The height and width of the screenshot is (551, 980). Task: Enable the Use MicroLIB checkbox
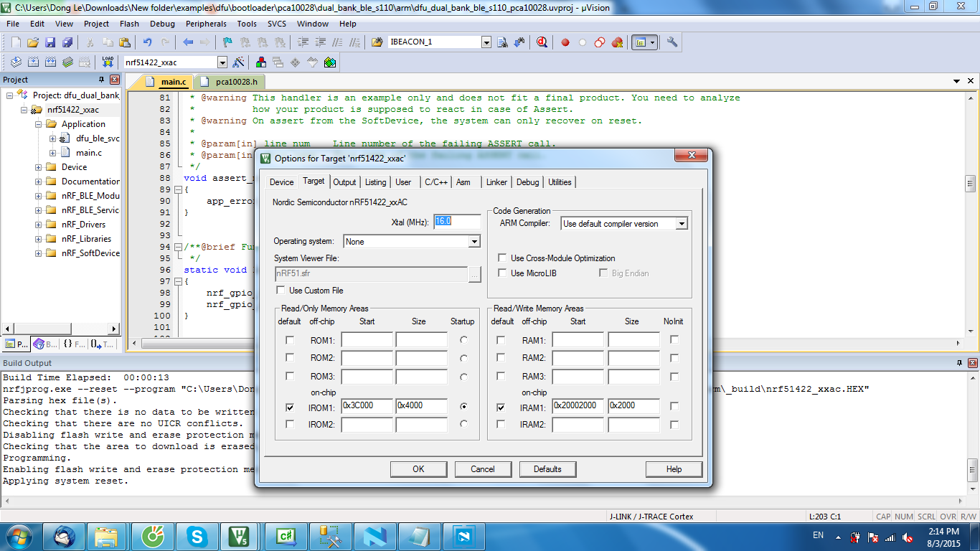coord(502,273)
